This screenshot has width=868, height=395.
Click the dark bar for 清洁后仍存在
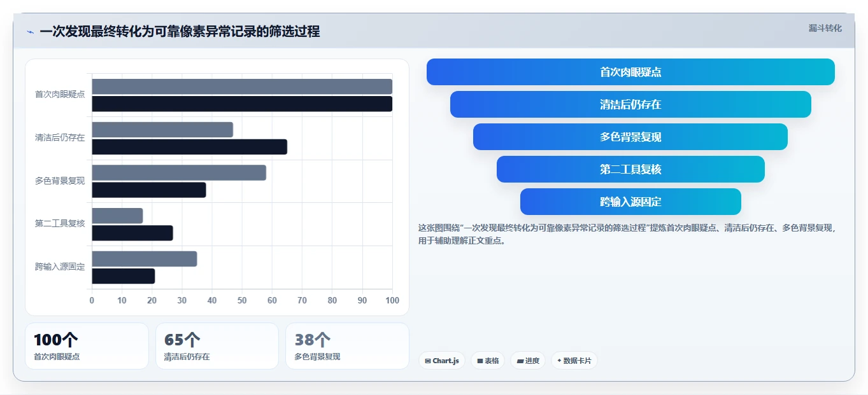point(189,147)
